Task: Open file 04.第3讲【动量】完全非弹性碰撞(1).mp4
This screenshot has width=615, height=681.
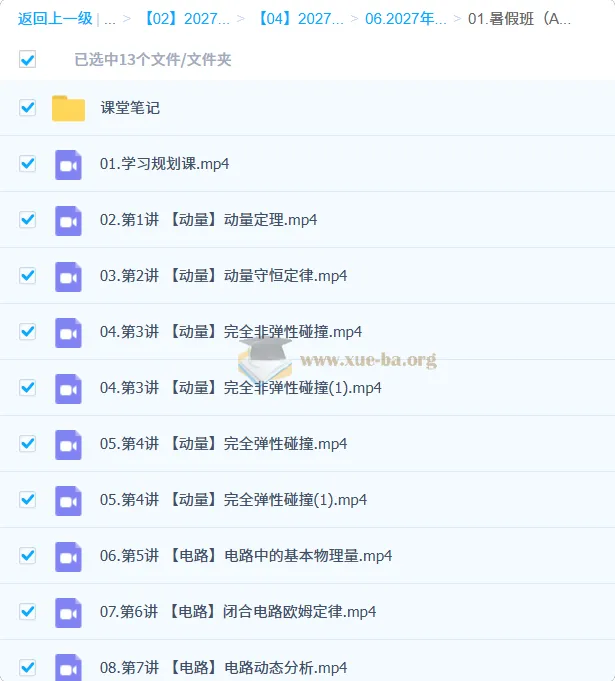Action: [x=241, y=388]
